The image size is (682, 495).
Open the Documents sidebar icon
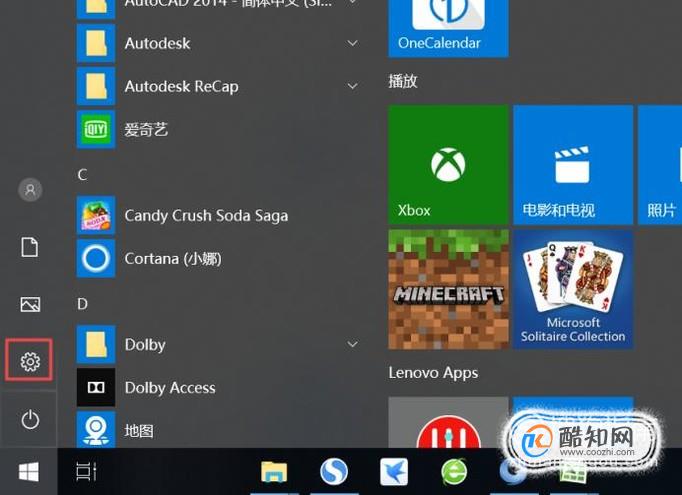[x=30, y=247]
